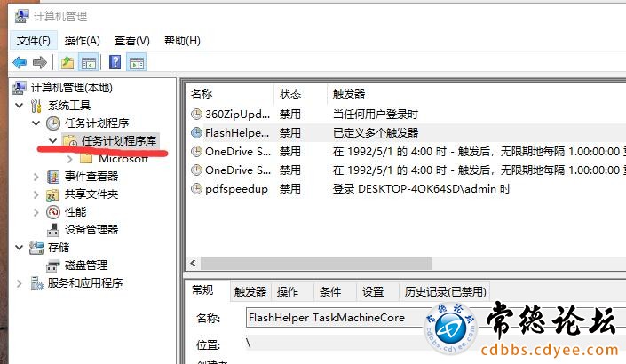Toggle the show/hide console tree icon
This screenshot has height=364, width=626.
pyautogui.click(x=89, y=62)
